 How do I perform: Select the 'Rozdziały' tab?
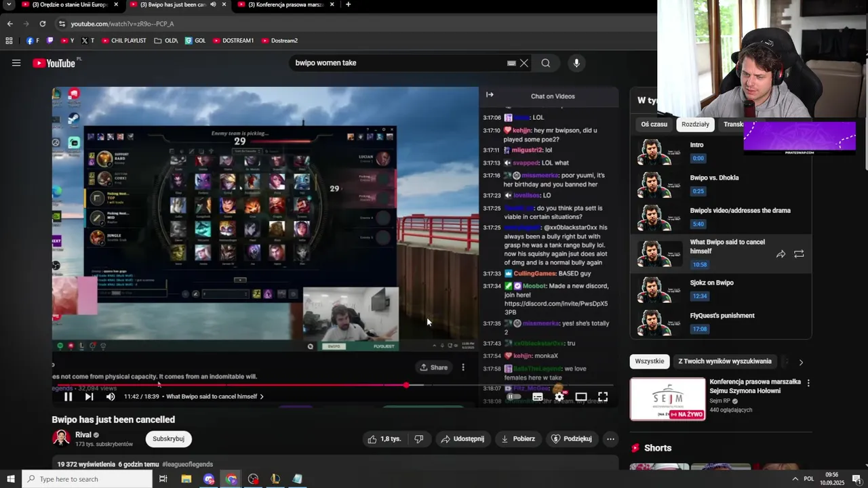695,124
